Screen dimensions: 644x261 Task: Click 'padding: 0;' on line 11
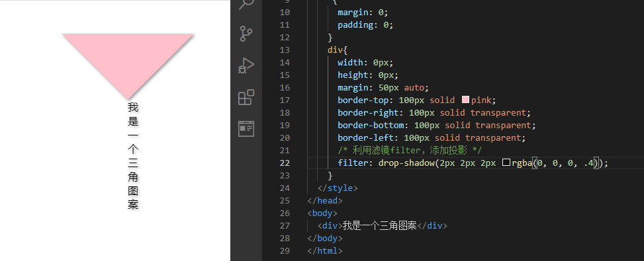pyautogui.click(x=365, y=25)
